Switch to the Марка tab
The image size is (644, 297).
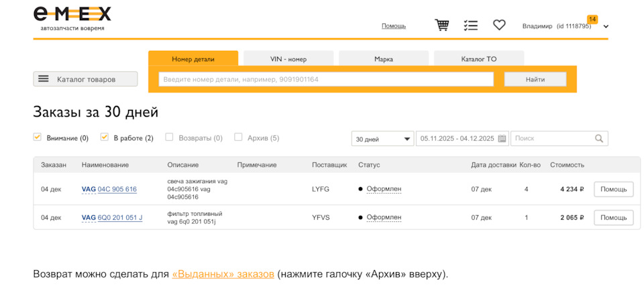(x=384, y=58)
